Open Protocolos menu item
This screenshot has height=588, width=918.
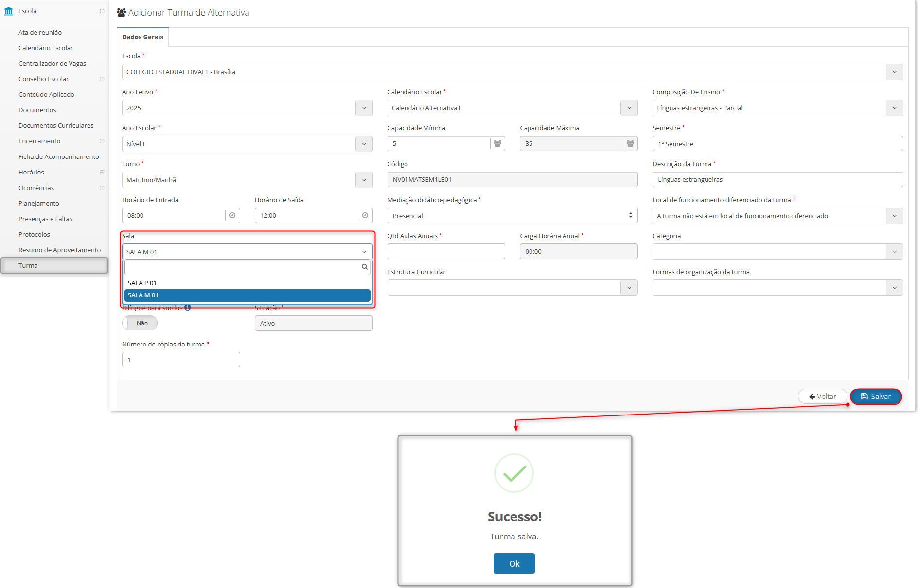click(34, 235)
